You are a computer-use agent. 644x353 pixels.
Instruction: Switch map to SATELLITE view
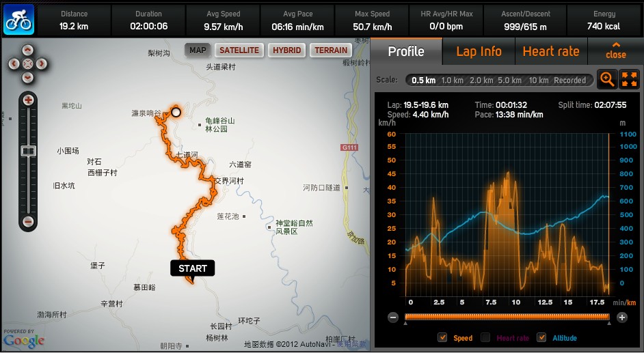point(239,50)
